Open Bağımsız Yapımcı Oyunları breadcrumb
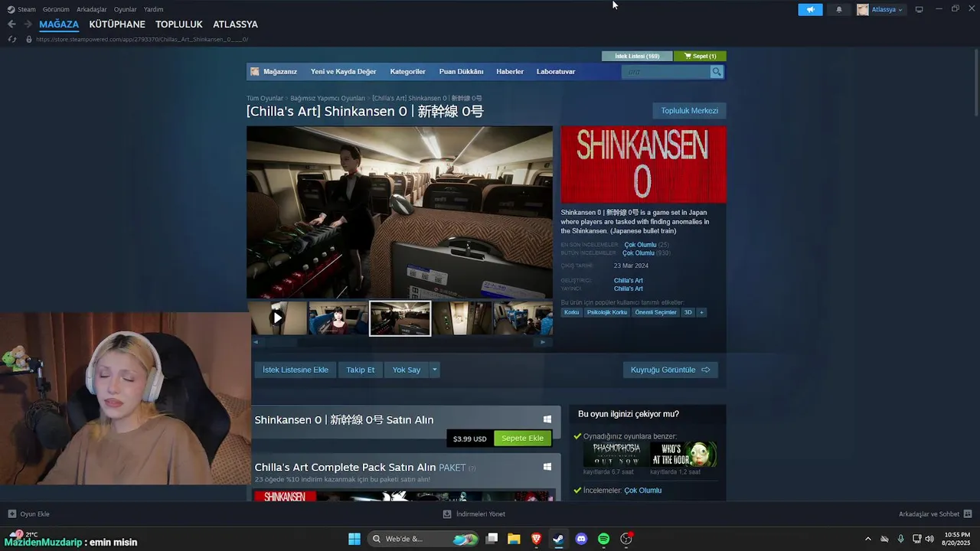This screenshot has width=980, height=551. tap(328, 98)
